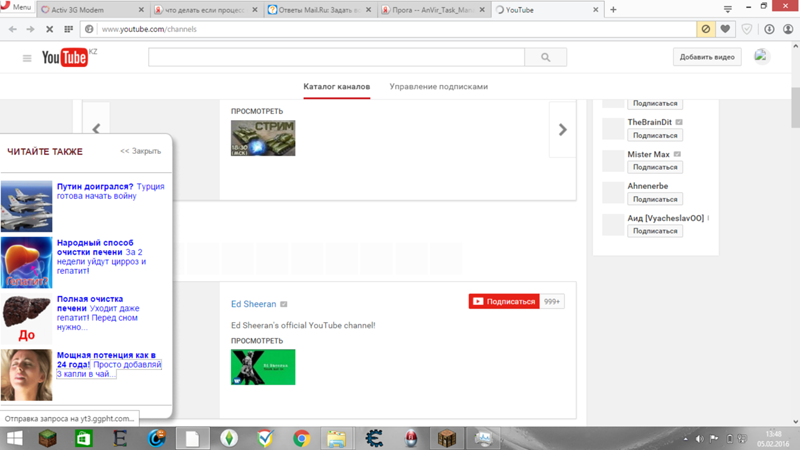800x450 pixels.
Task: Click the search magnifier button
Action: (545, 57)
